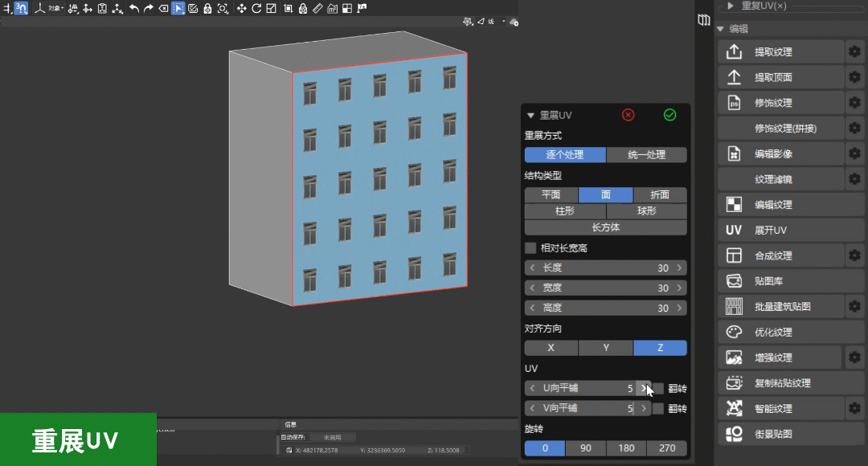Select the 长方体 structure type
Viewport: 868px width, 466px height.
click(x=605, y=227)
